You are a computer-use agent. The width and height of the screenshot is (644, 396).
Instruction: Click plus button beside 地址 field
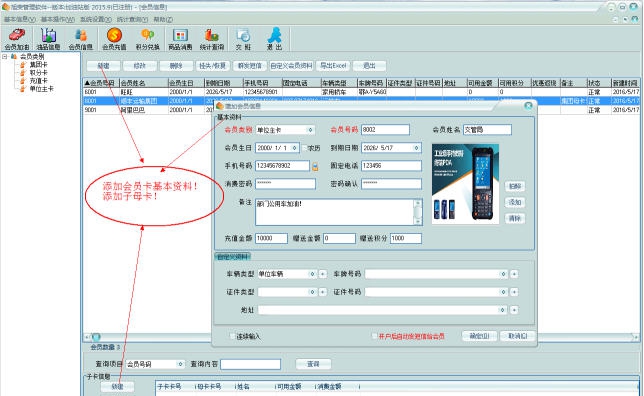point(514,310)
